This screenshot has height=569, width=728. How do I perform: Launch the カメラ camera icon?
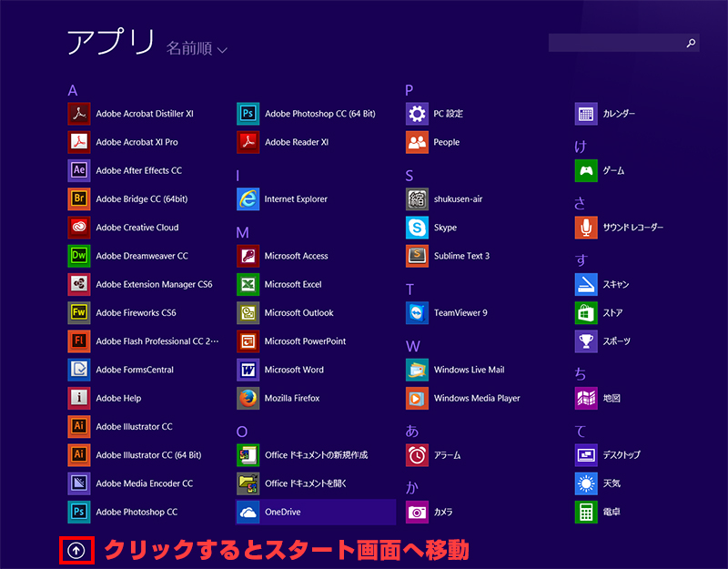coord(417,512)
